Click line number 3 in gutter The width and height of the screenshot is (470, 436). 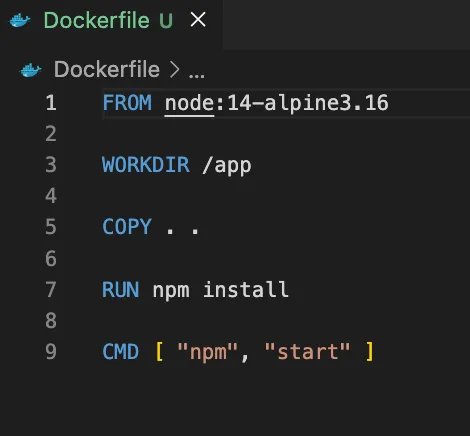point(51,165)
